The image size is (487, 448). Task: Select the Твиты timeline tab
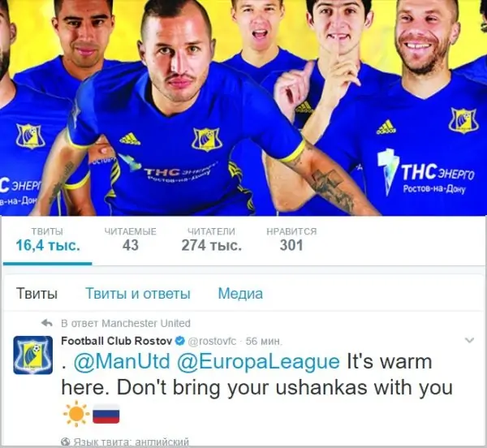pos(37,293)
